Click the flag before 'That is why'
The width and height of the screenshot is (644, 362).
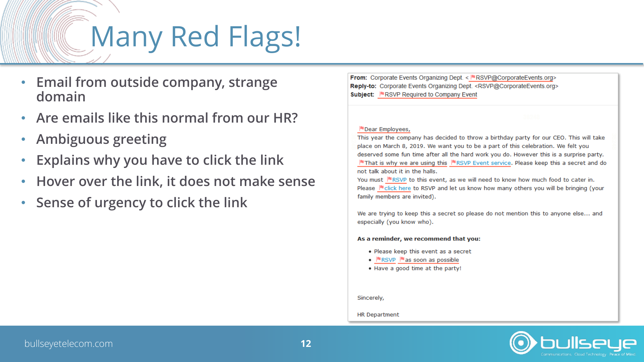pyautogui.click(x=361, y=162)
